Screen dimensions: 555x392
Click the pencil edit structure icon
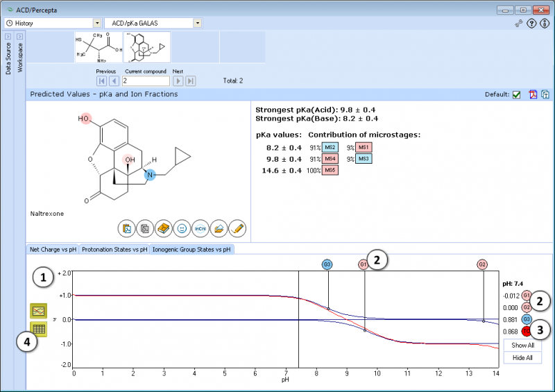(x=237, y=229)
